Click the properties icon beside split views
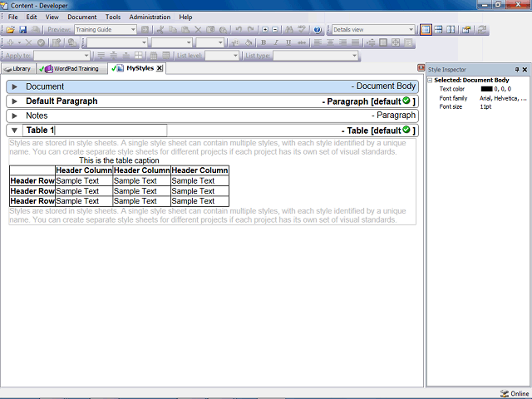532x399 pixels. 466,30
